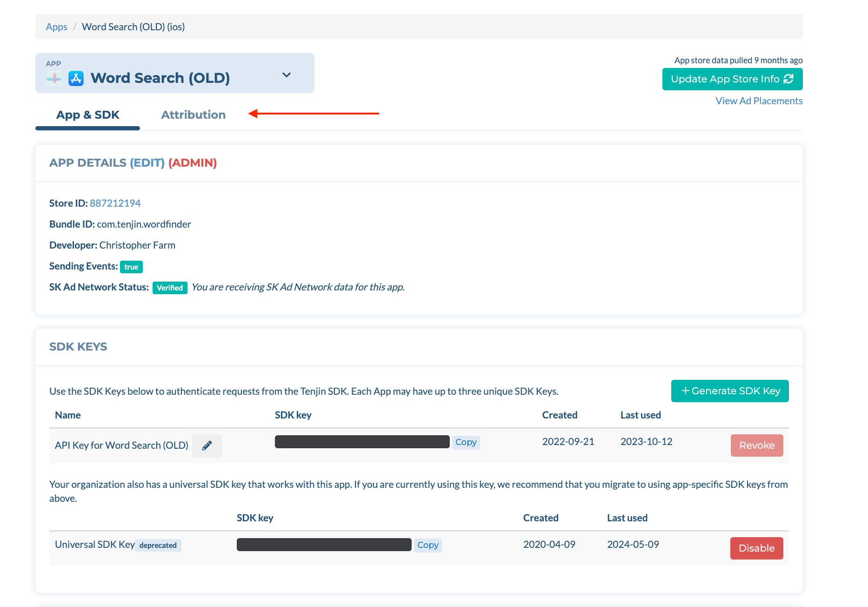Open the App & SDK tab
868x607 pixels.
click(88, 115)
